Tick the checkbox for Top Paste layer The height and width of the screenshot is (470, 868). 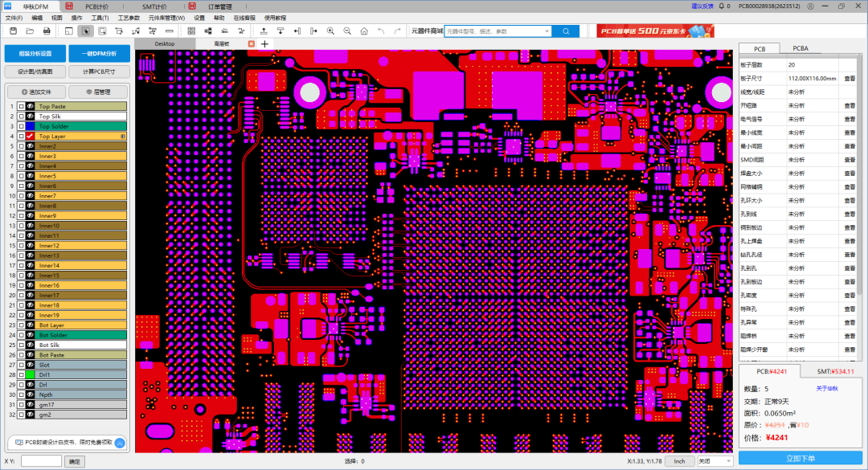pyautogui.click(x=22, y=106)
